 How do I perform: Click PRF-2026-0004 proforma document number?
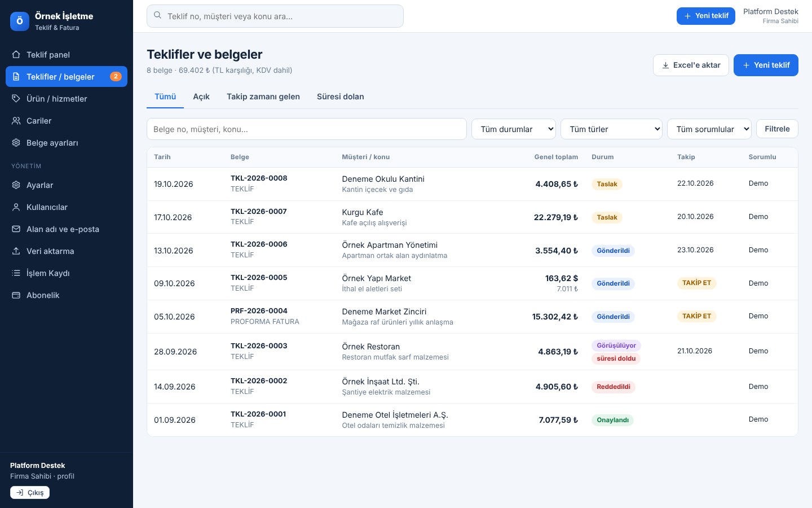point(259,311)
